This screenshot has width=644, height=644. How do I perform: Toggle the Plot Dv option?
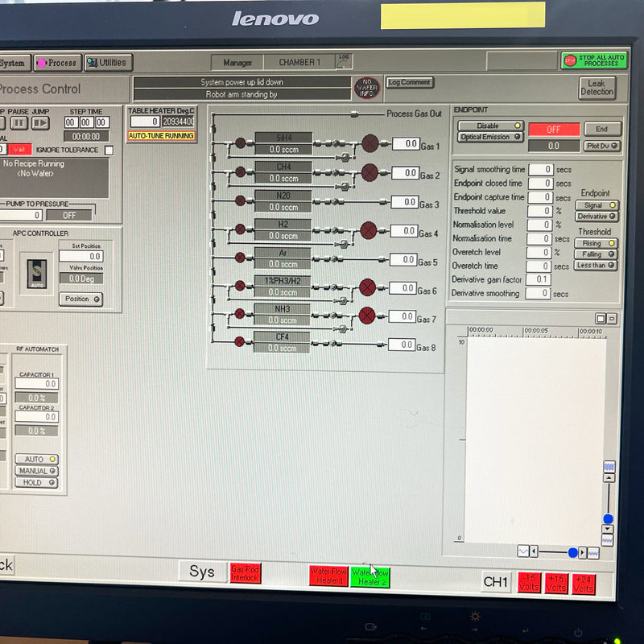[602, 146]
